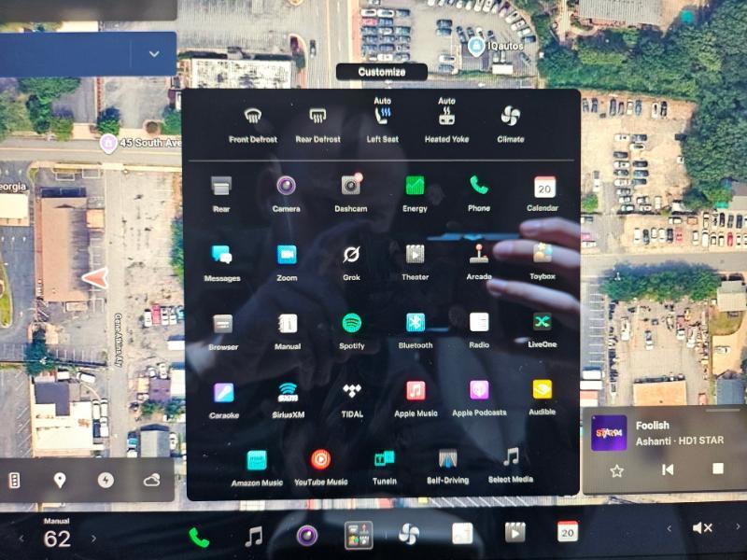Open the Energy app

pyautogui.click(x=415, y=193)
